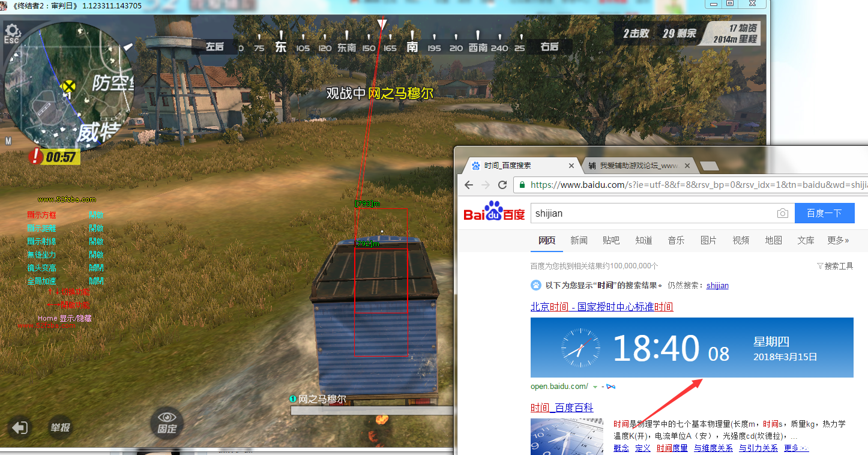Open the 定义 sub-link
868x455 pixels.
click(x=643, y=448)
